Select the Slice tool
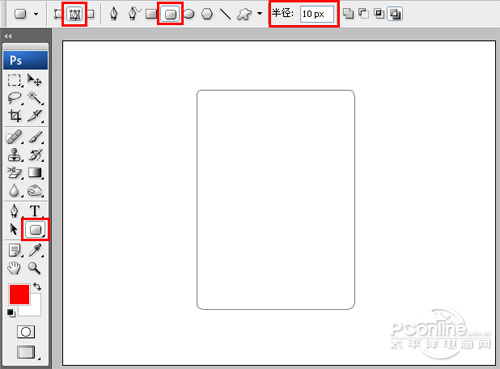The image size is (500, 369). 35,116
